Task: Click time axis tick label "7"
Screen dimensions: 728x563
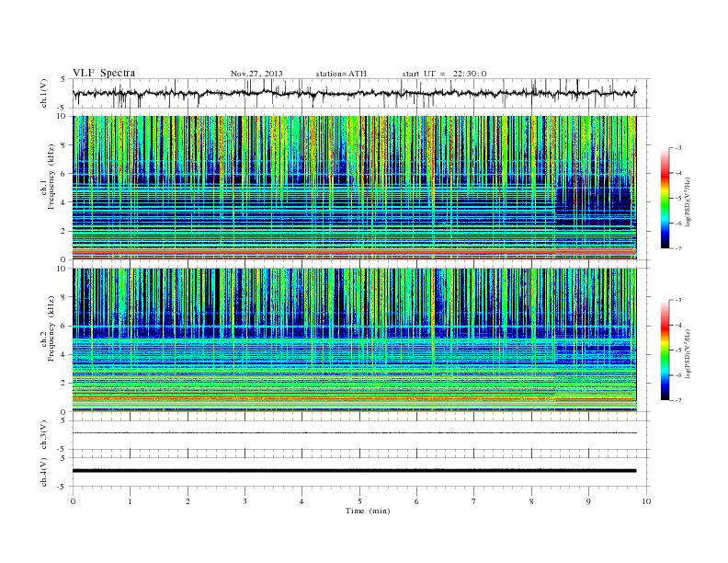Action: 474,501
